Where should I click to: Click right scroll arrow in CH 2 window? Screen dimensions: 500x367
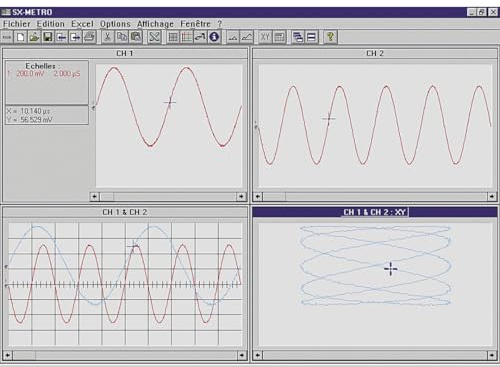click(492, 197)
